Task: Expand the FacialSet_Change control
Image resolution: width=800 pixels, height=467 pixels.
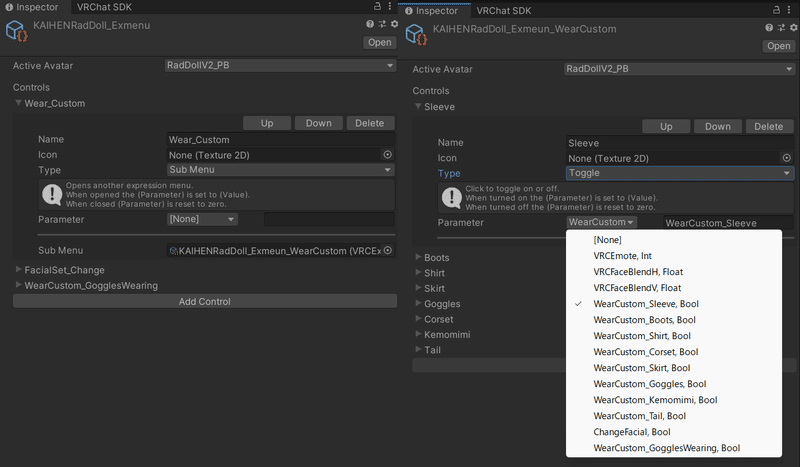Action: (18, 269)
